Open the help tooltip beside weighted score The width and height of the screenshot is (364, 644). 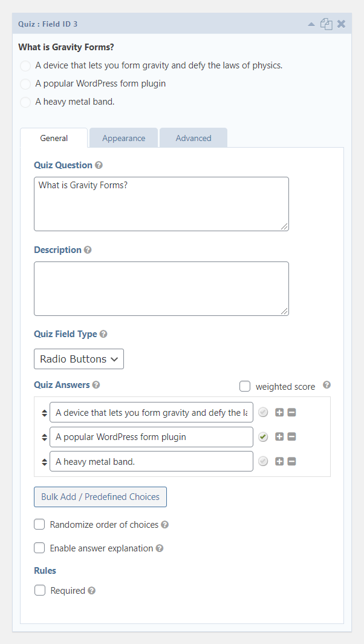pyautogui.click(x=327, y=386)
